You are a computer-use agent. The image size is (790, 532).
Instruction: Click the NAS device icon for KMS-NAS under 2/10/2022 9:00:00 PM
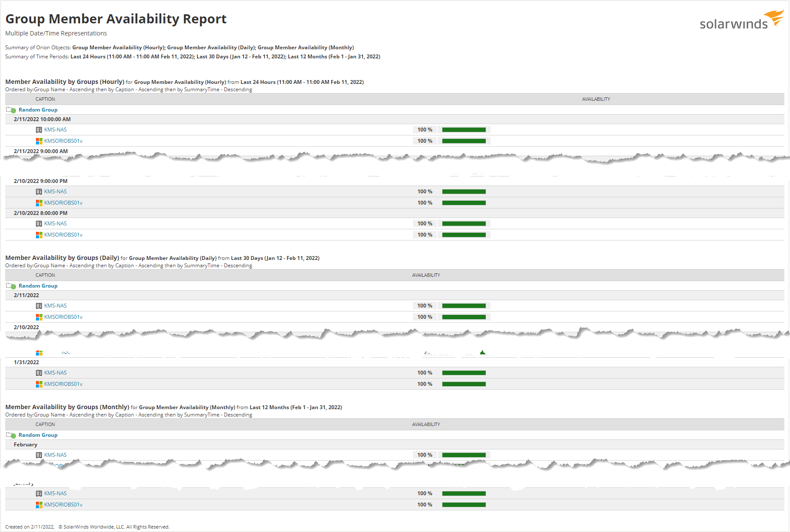point(39,192)
